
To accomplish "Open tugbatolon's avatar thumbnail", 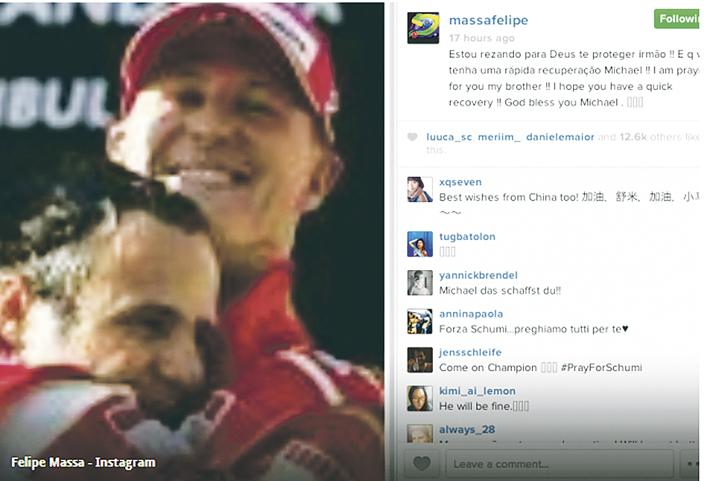I will click(419, 244).
